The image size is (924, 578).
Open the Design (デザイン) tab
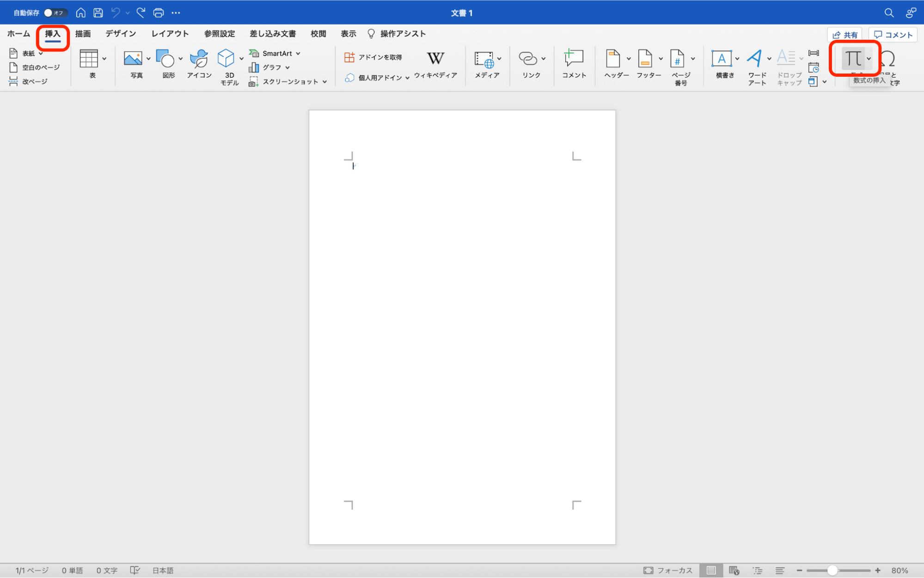(x=121, y=34)
